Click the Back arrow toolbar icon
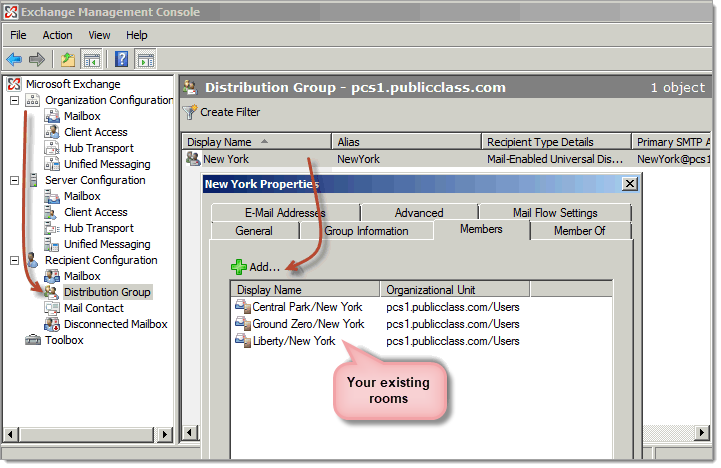Screen dimensions: 721x468 [x=15, y=59]
